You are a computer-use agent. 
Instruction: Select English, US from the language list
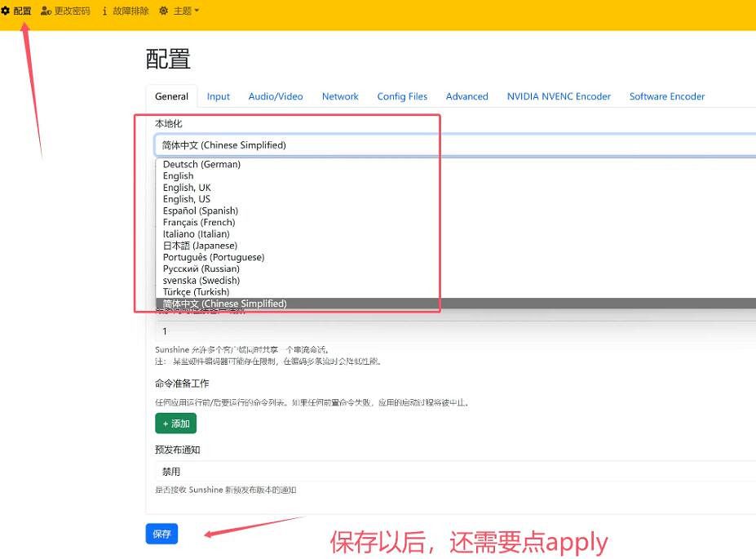(187, 198)
